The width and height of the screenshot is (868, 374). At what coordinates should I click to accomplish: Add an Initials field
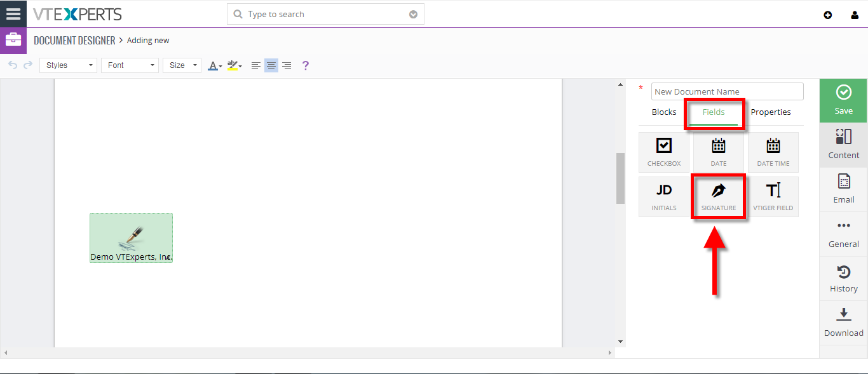(664, 197)
